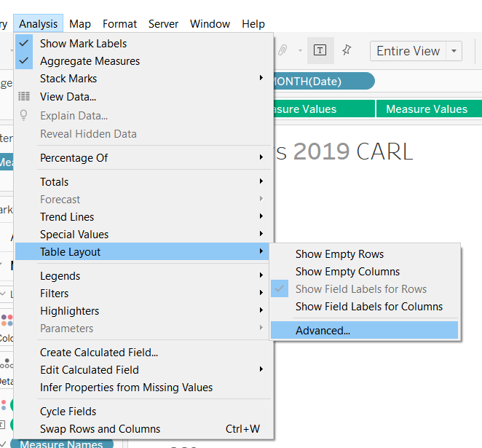Click Swap Rows and Columns
482x448 pixels.
click(100, 429)
